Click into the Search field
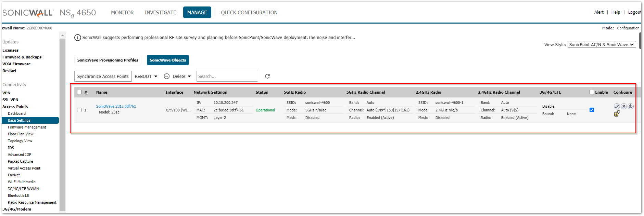Viewport: 644px width, 216px height. point(227,77)
